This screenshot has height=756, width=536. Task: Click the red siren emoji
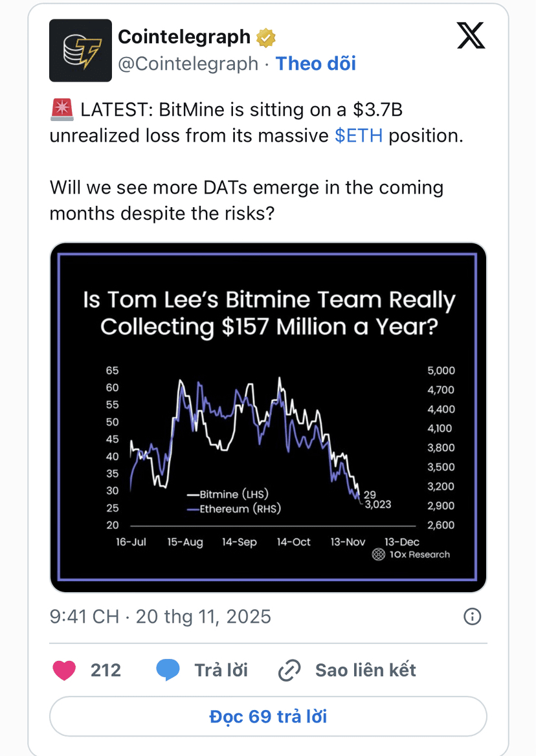pos(62,111)
